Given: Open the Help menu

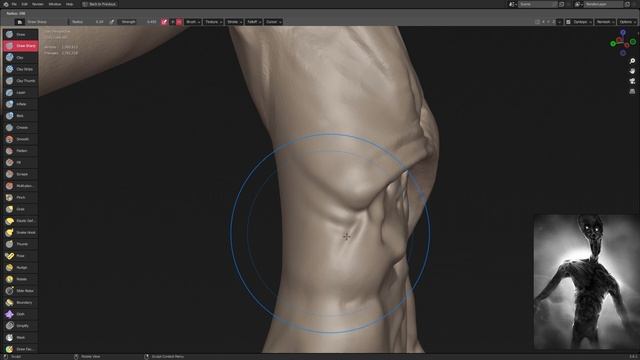Looking at the screenshot, I should (69, 4).
